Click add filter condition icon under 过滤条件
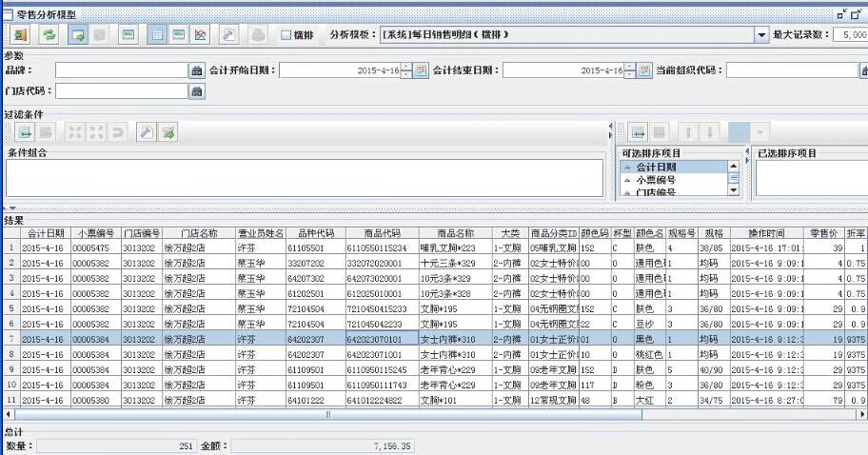This screenshot has height=455, width=868. point(26,132)
